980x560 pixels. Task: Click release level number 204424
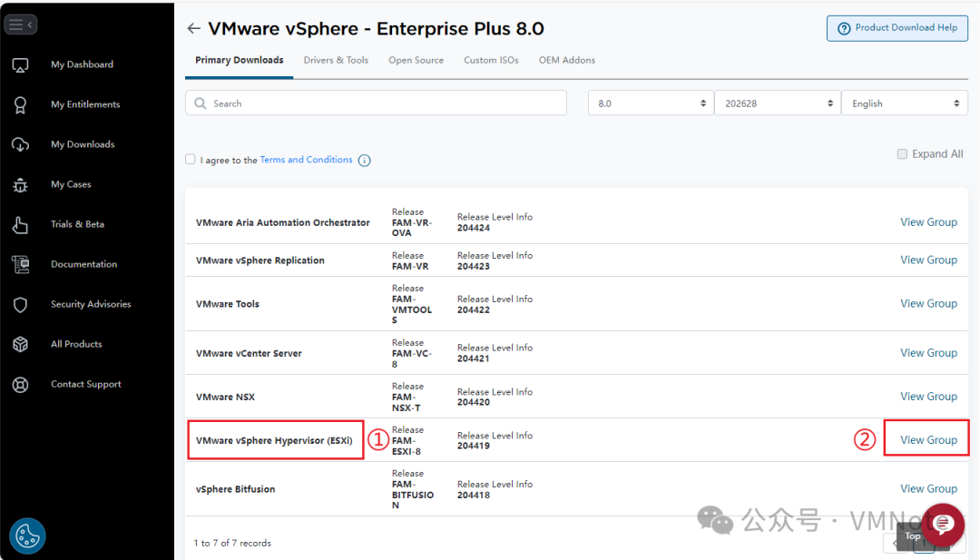click(x=473, y=228)
